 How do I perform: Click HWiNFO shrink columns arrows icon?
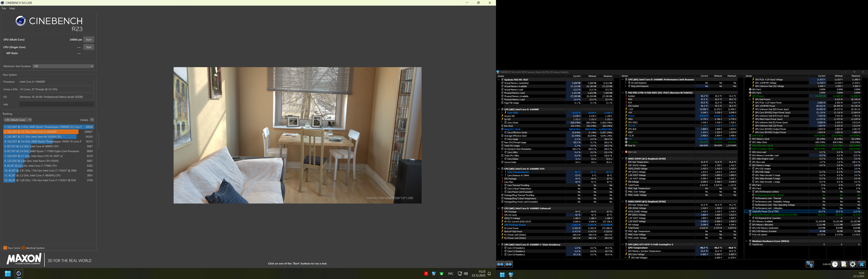pos(509,264)
